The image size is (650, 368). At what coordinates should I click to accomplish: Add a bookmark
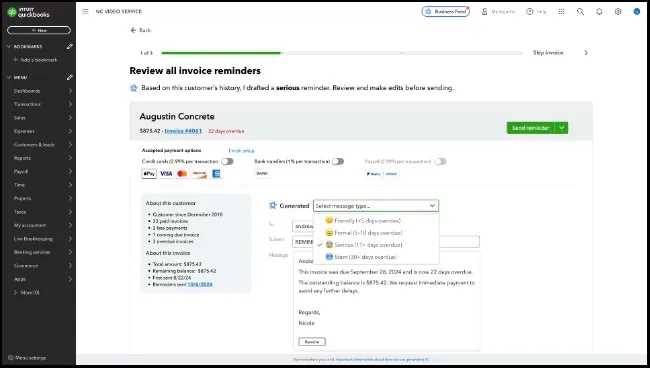[x=35, y=60]
